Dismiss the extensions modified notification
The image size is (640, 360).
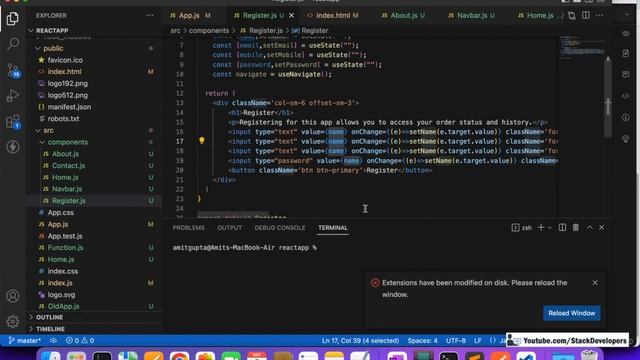(x=595, y=282)
